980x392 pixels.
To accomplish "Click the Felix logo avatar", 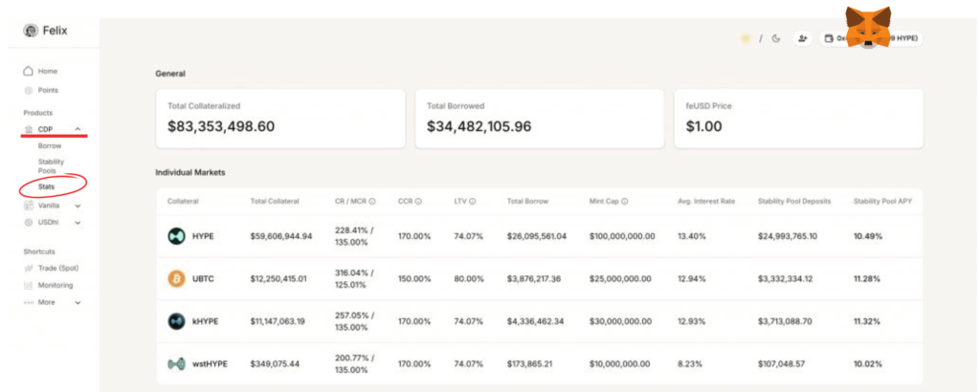I will [x=31, y=31].
